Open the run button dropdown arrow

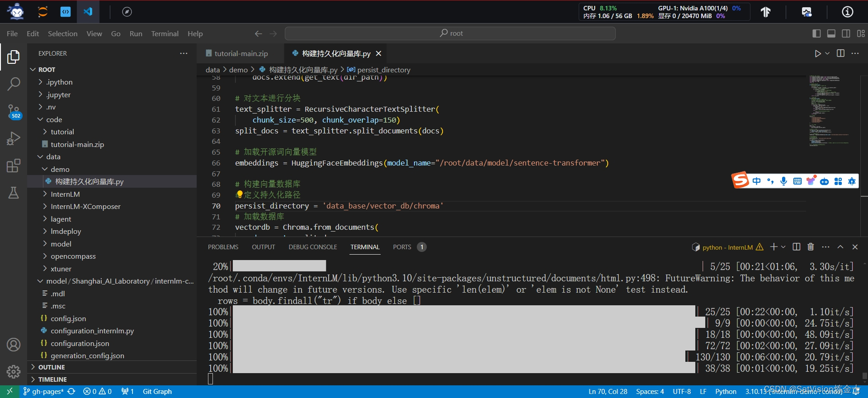(827, 53)
